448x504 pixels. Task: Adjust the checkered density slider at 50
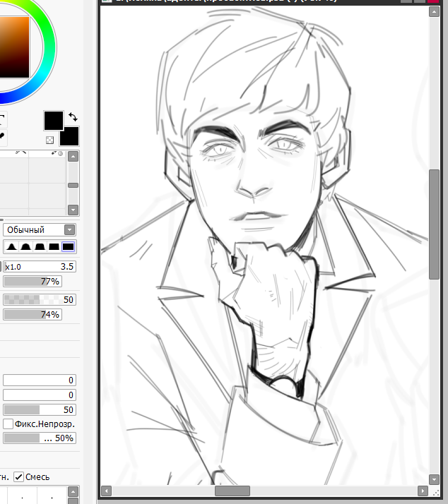point(40,299)
